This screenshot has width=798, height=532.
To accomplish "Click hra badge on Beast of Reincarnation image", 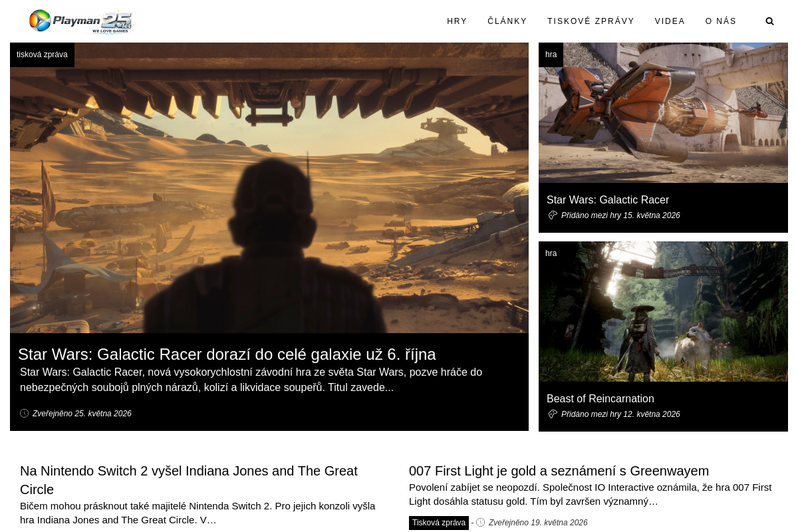I will click(x=551, y=253).
